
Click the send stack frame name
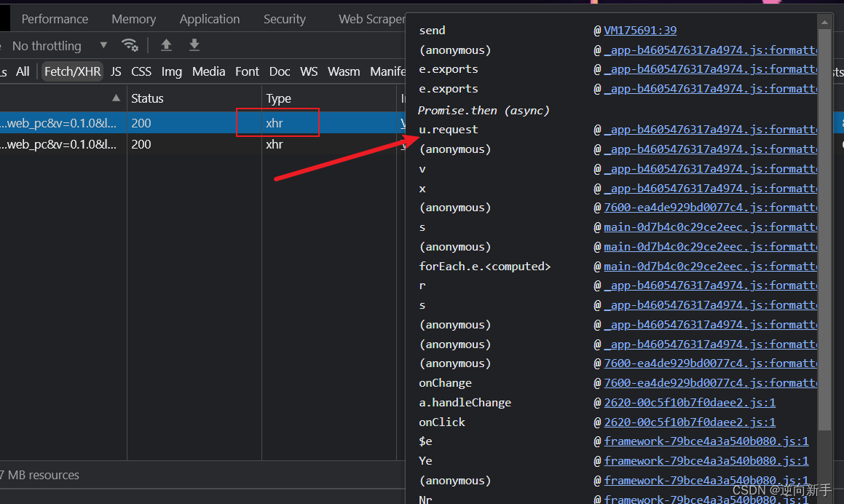coord(432,30)
